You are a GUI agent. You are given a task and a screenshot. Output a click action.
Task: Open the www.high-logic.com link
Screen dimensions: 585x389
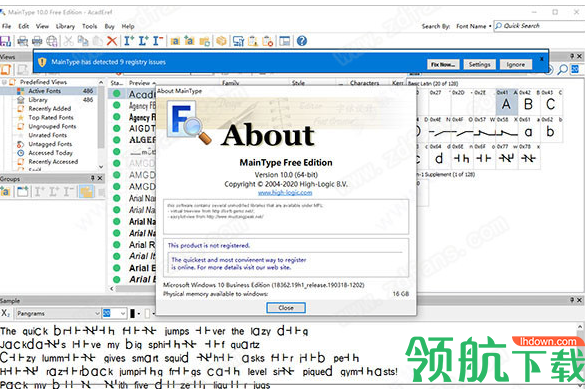click(x=285, y=192)
